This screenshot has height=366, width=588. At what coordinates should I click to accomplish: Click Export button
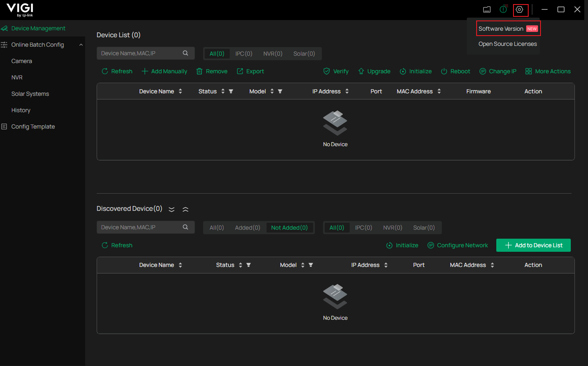click(250, 71)
